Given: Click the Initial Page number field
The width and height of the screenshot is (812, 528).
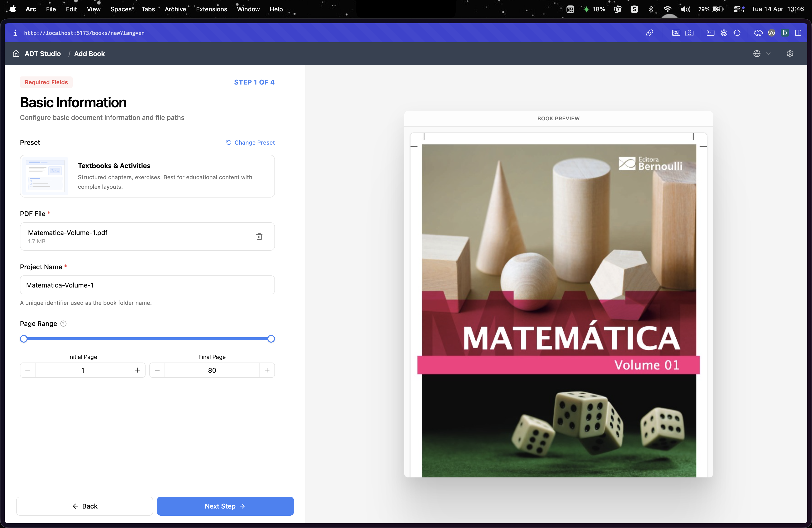Looking at the screenshot, I should point(83,370).
